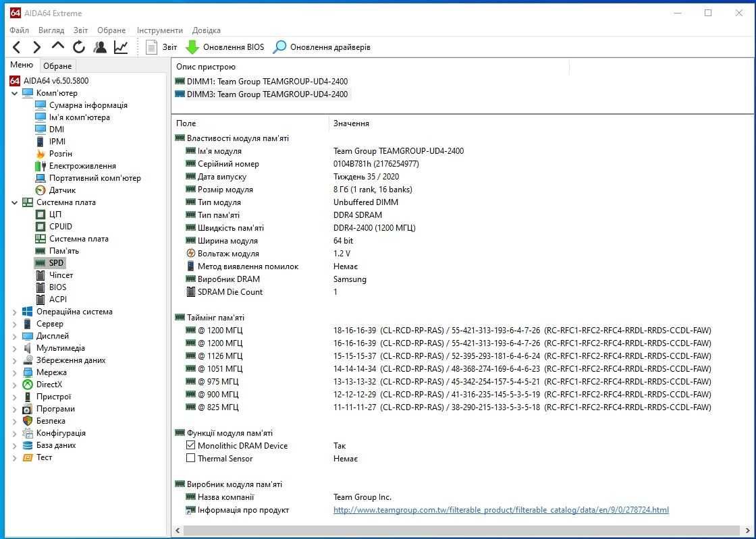Image resolution: width=756 pixels, height=539 pixels.
Task: Expand the Пристрої tree node
Action: point(14,397)
